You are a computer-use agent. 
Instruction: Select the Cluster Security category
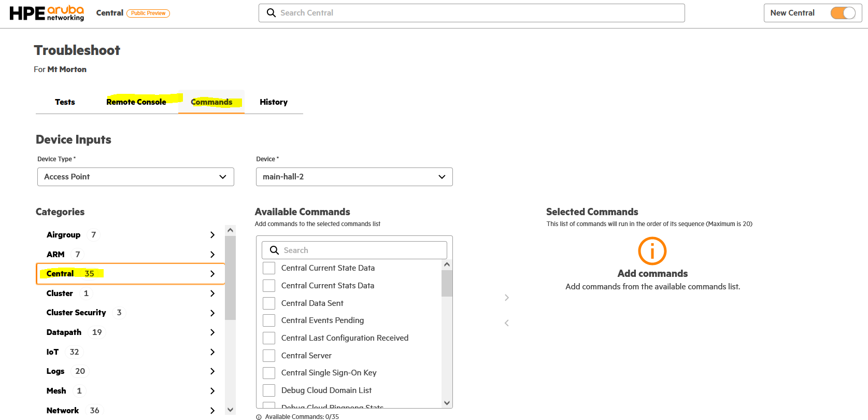pyautogui.click(x=130, y=313)
